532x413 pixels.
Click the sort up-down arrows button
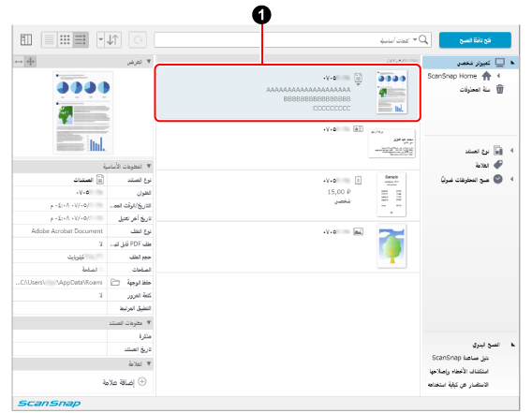coord(112,39)
